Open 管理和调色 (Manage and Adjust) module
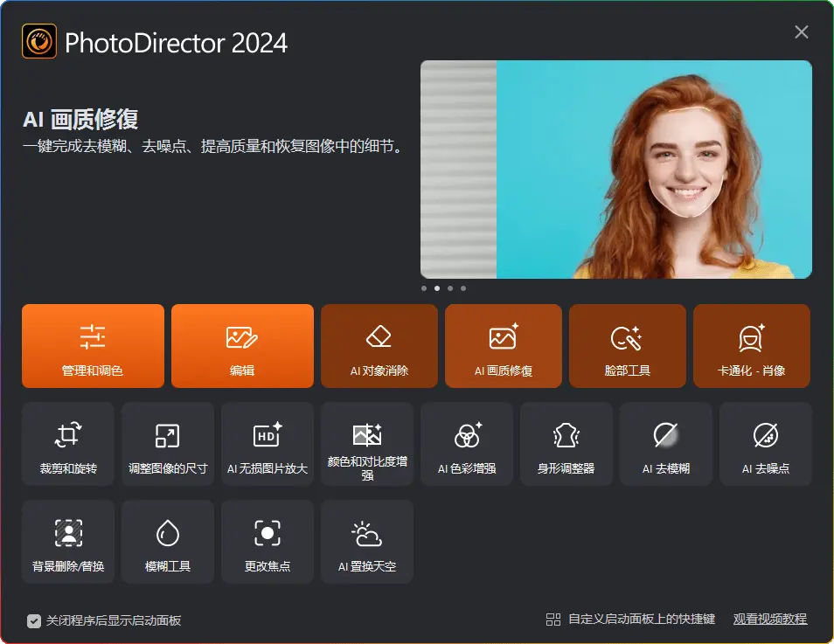Viewport: 834px width, 644px height. [93, 346]
